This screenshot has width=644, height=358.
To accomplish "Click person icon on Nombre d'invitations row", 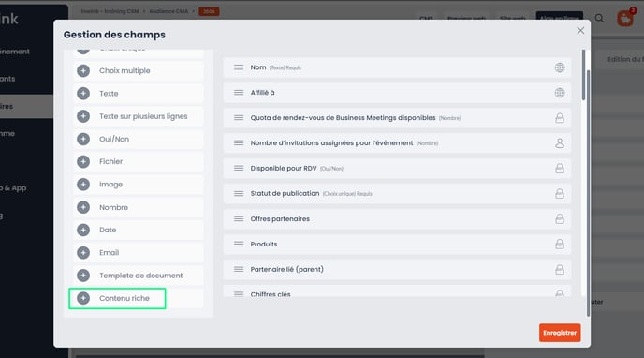I will click(x=560, y=143).
